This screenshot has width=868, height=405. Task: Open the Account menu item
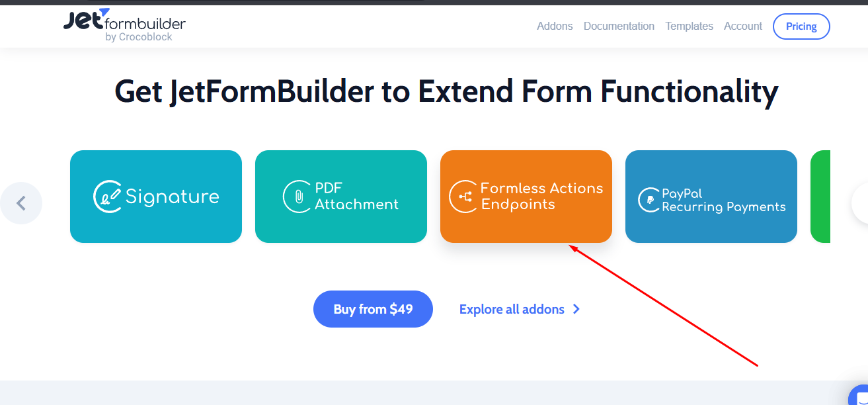point(743,26)
